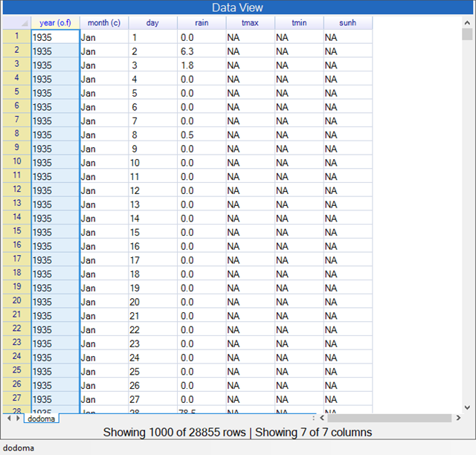Click the Data View title bar
Image resolution: width=476 pixels, height=455 pixels.
(238, 7)
